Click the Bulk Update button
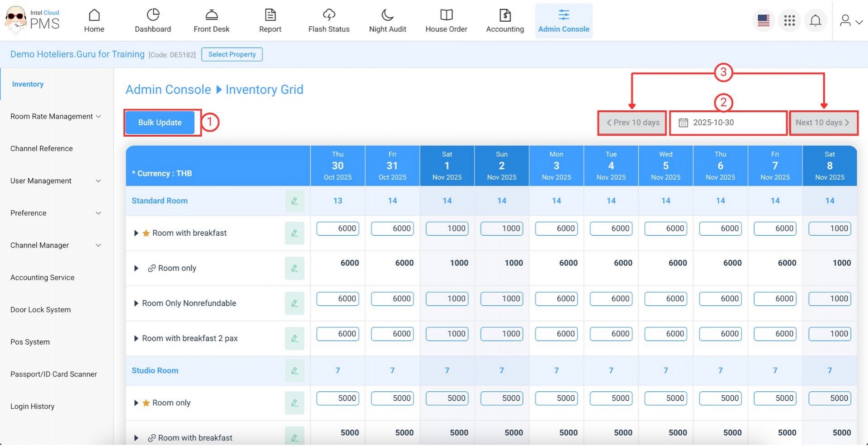The width and height of the screenshot is (868, 446). 160,123
